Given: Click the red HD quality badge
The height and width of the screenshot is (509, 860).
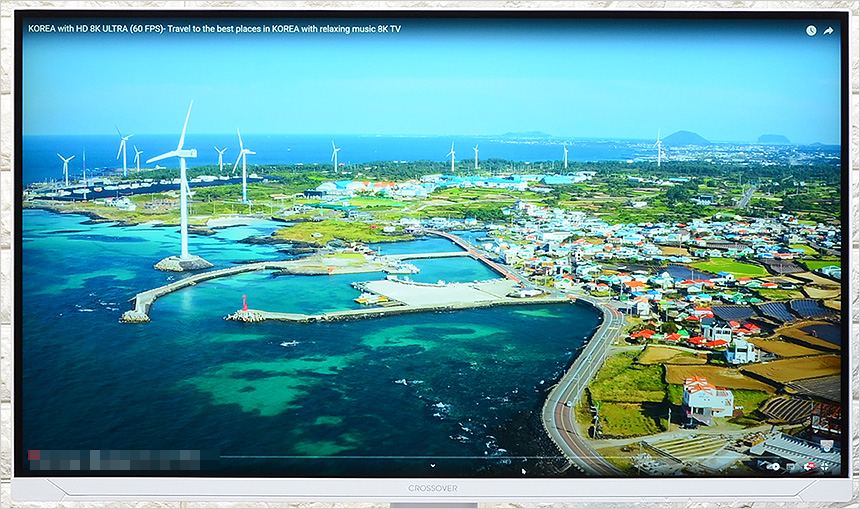Looking at the screenshot, I should (813, 463).
